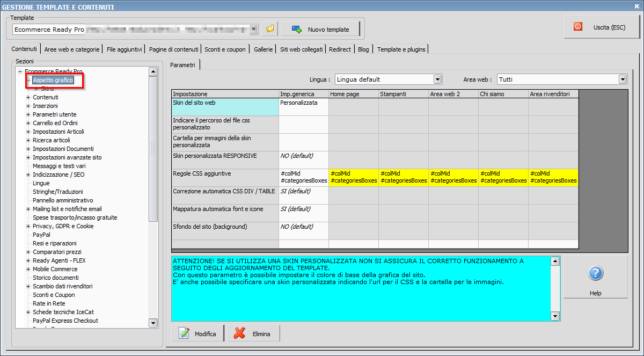Select PayPal in the sections tree
This screenshot has height=356, width=644.
click(x=41, y=235)
